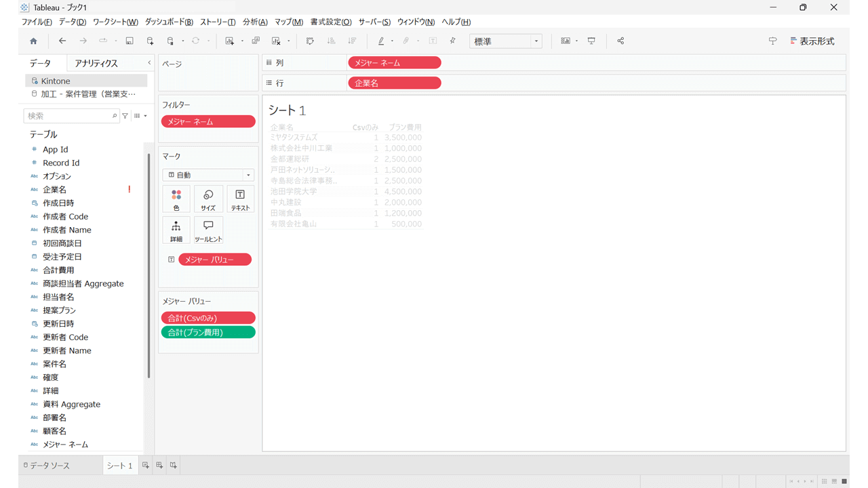Select the メジャー バリュー pill on Marks card
868x488 pixels.
click(x=215, y=260)
